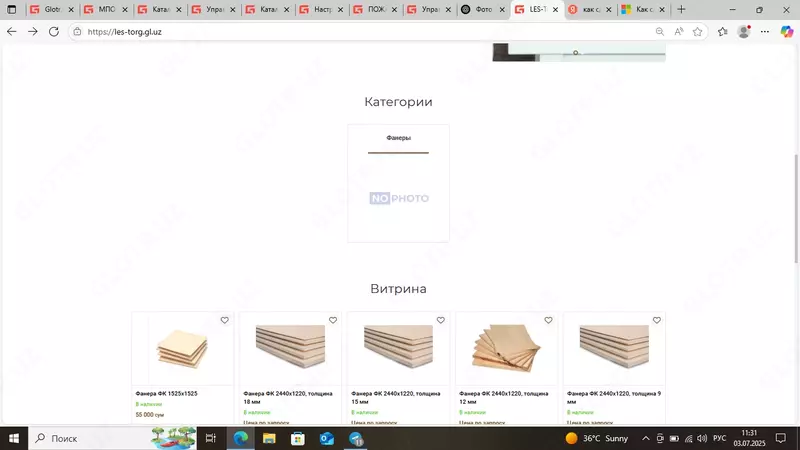800x450 pixels.
Task: Click the taskbar Поиск search box
Action: (112, 438)
